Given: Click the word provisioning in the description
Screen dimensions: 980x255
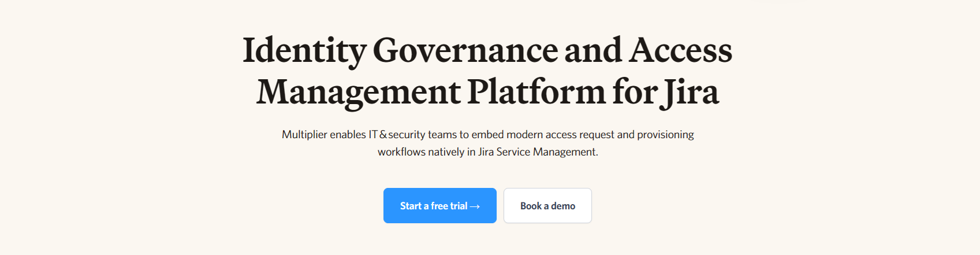Looking at the screenshot, I should point(665,135).
